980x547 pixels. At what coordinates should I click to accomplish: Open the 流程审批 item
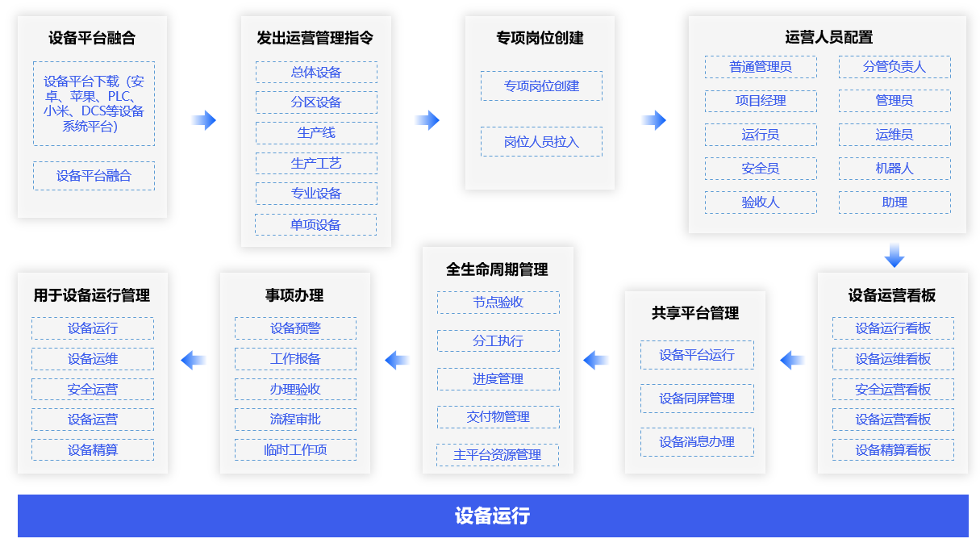click(x=295, y=420)
